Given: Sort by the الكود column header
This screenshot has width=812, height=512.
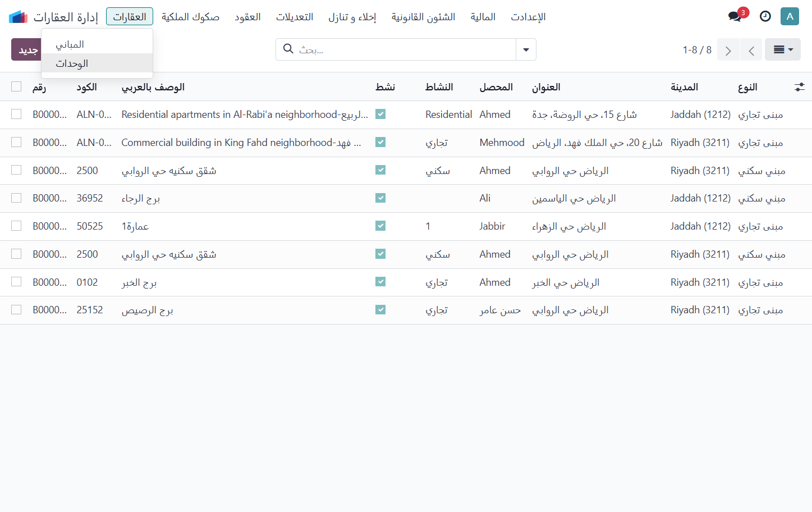Looking at the screenshot, I should [x=87, y=87].
